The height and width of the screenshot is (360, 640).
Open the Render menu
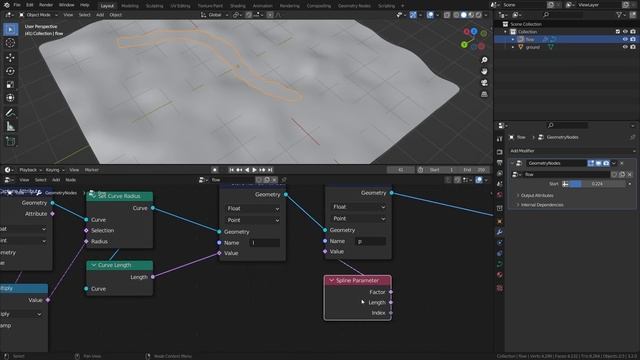pyautogui.click(x=46, y=5)
